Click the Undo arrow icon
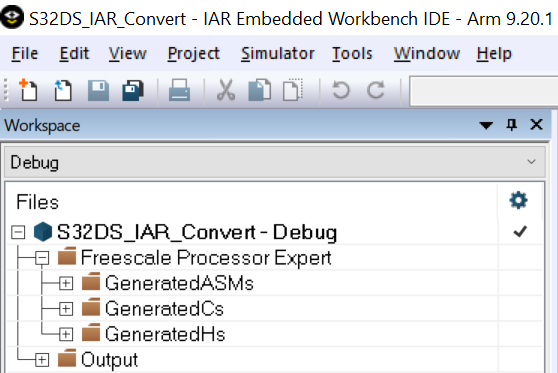 point(341,90)
